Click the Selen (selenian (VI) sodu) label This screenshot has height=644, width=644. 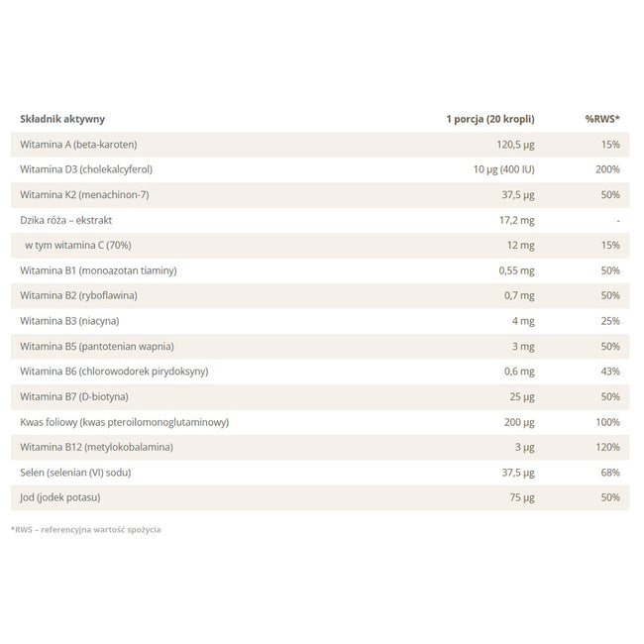pos(75,473)
